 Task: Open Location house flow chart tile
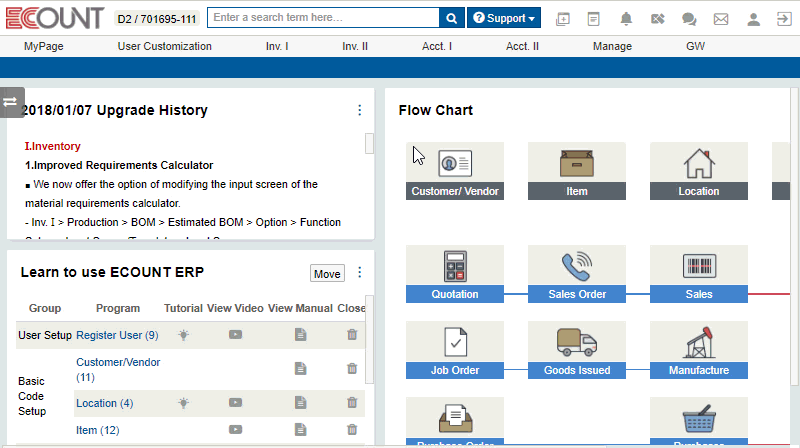(698, 171)
